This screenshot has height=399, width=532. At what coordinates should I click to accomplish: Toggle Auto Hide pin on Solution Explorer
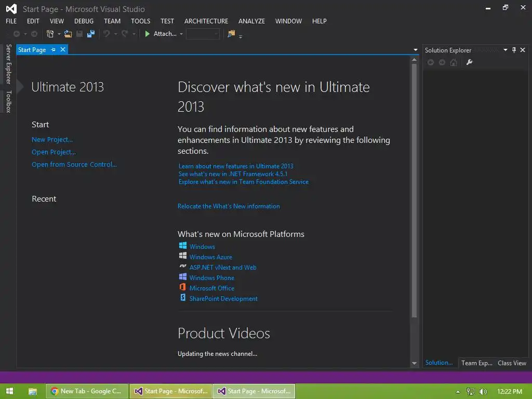click(514, 50)
